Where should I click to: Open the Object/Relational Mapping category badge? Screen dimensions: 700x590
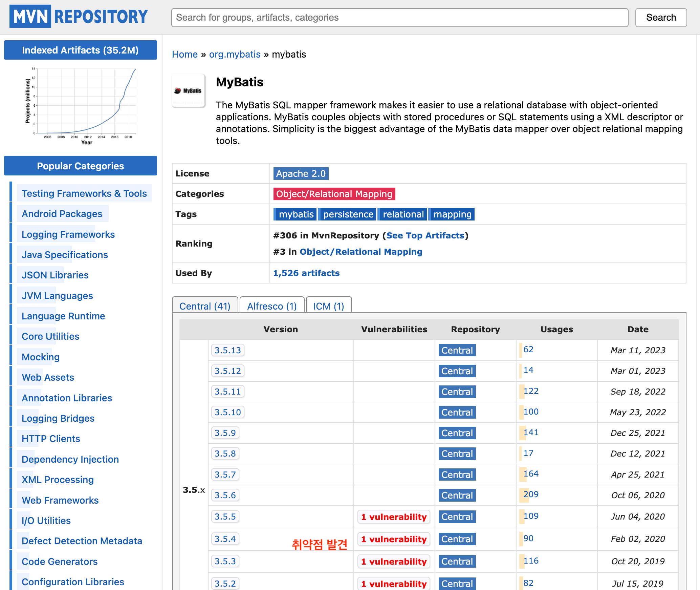334,194
